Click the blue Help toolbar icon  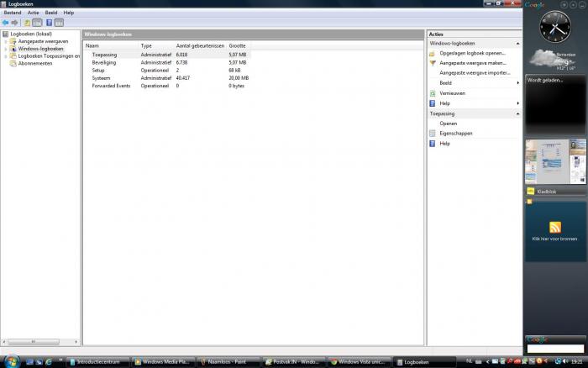pos(49,23)
